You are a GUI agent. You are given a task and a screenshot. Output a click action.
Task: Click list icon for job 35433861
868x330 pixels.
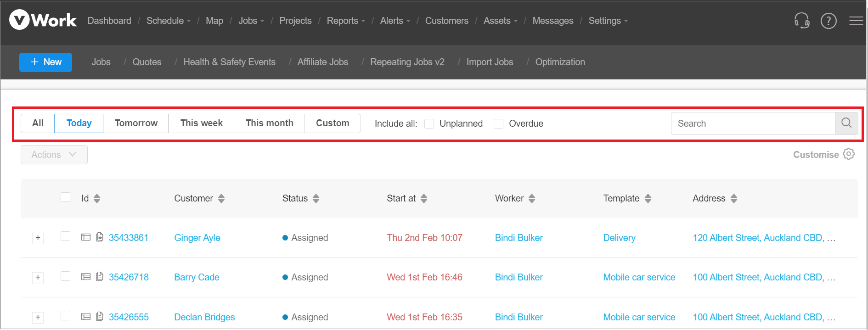coord(86,237)
